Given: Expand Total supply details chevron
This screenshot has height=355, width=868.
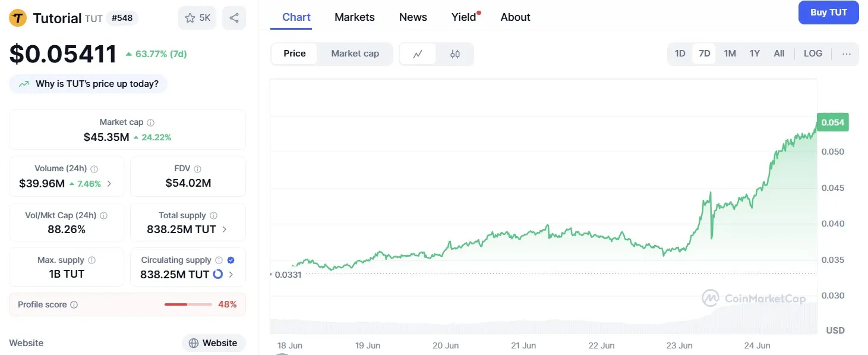Looking at the screenshot, I should (x=224, y=230).
